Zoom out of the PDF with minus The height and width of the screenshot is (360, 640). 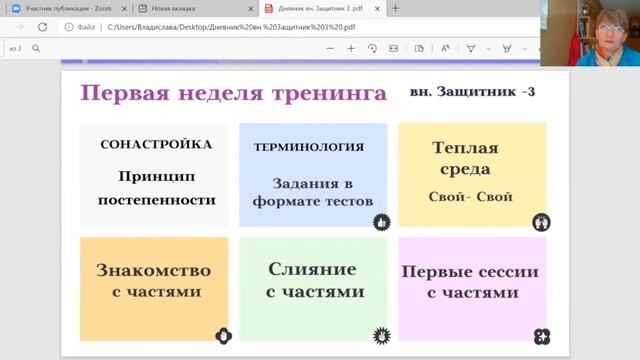point(330,49)
